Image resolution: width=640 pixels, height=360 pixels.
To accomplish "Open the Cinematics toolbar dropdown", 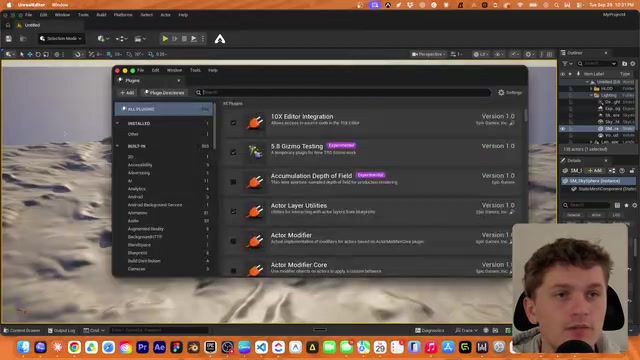I will coord(140,39).
